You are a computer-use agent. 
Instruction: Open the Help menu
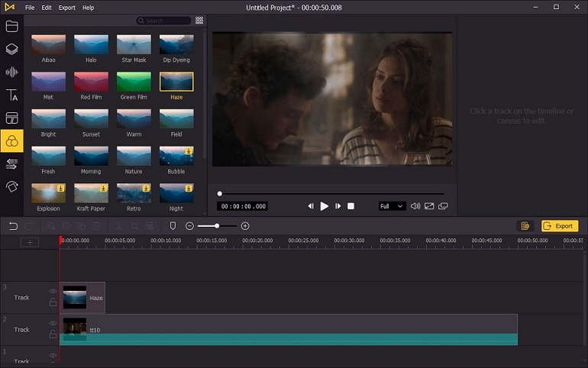(x=88, y=8)
